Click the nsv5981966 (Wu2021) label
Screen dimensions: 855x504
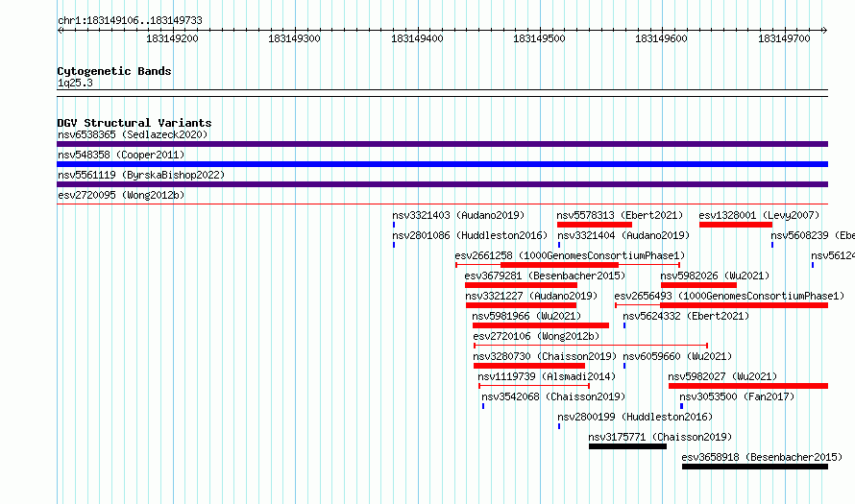(526, 316)
